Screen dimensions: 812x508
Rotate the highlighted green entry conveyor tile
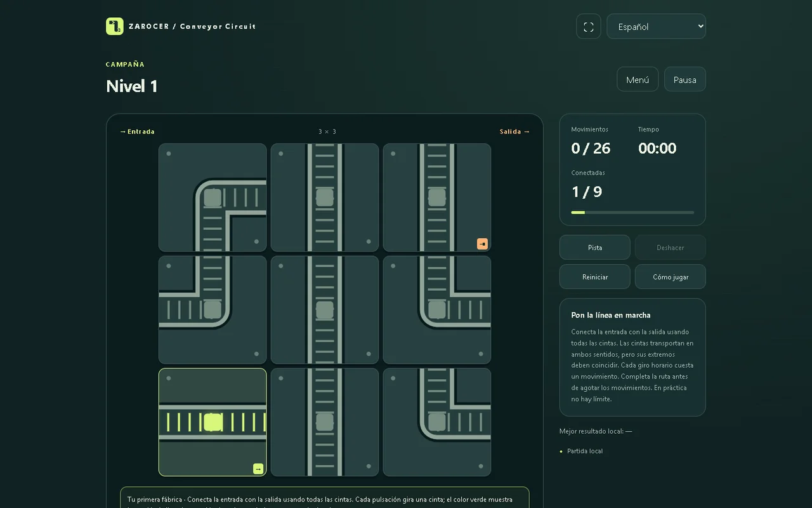click(213, 422)
